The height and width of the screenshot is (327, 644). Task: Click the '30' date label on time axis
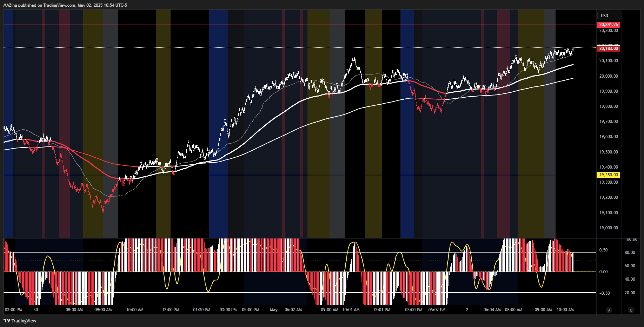click(x=36, y=310)
